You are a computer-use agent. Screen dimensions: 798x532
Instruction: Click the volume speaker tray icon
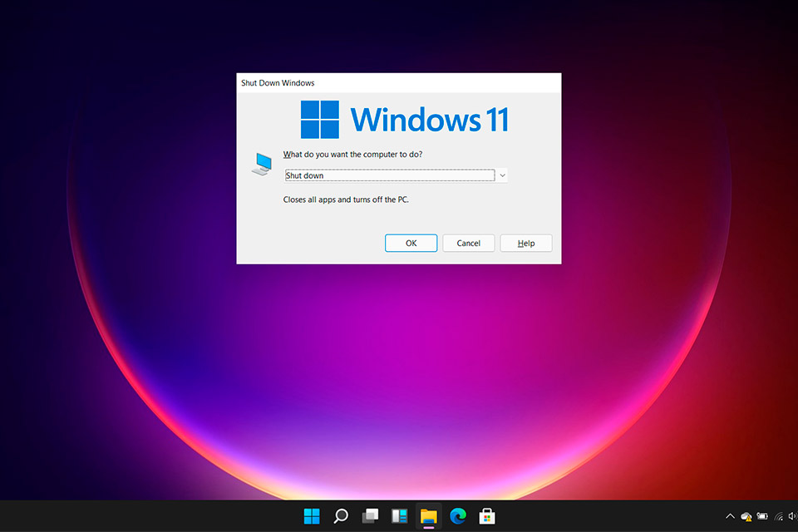pos(793,516)
